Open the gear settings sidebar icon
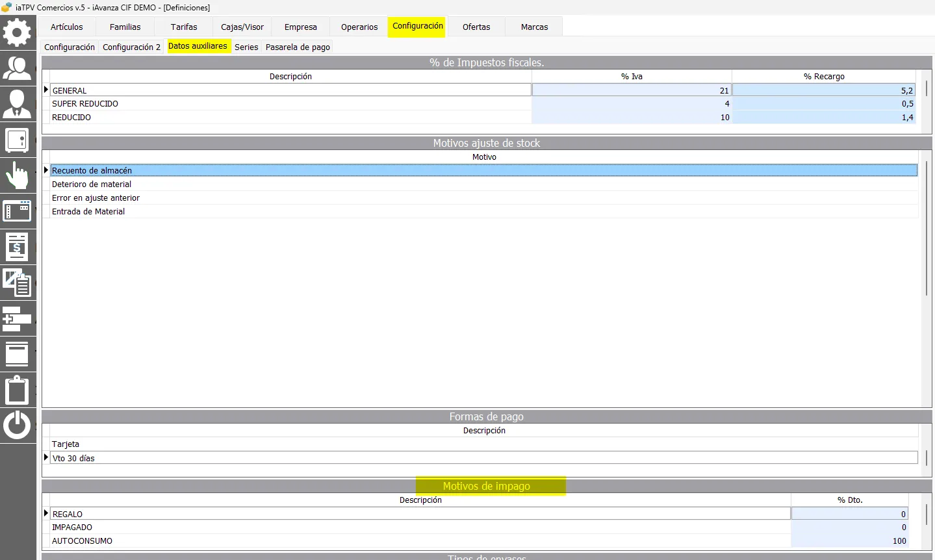The image size is (935, 560). tap(18, 32)
